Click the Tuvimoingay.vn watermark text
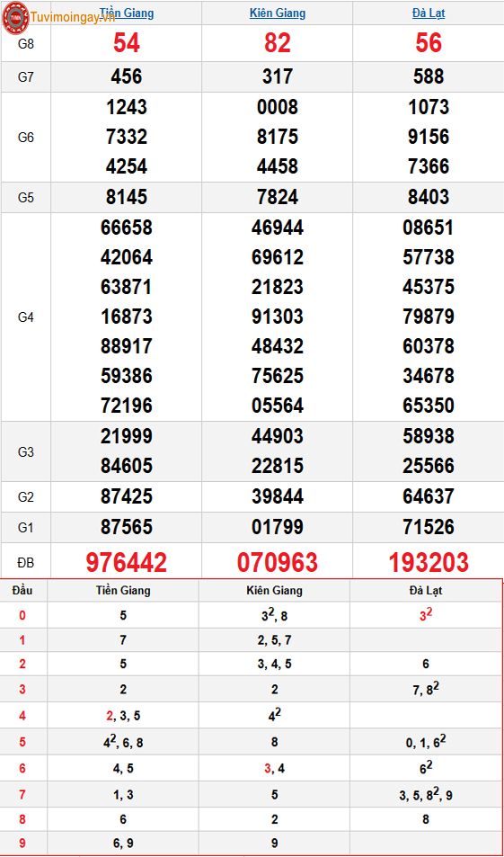 pyautogui.click(x=73, y=17)
